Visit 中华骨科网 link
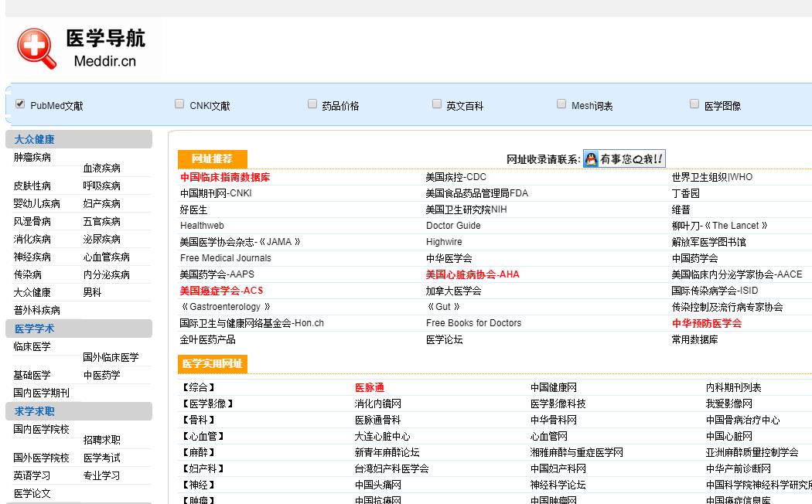Image resolution: width=812 pixels, height=504 pixels. pos(554,421)
